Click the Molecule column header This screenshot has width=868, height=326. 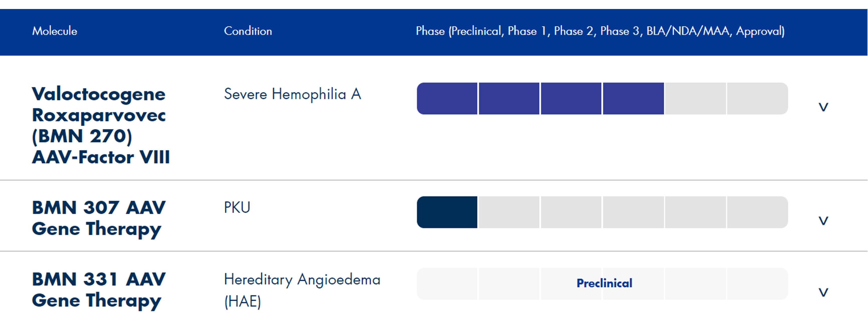tap(55, 31)
